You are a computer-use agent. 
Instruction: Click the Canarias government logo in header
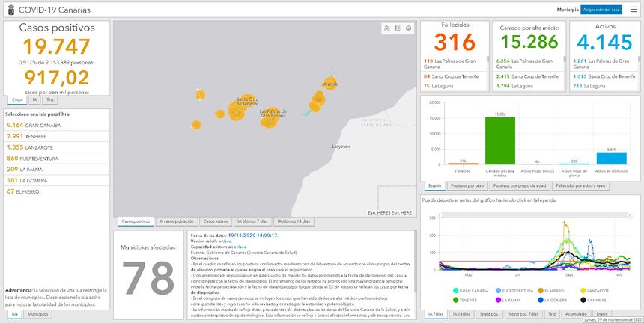(8, 10)
